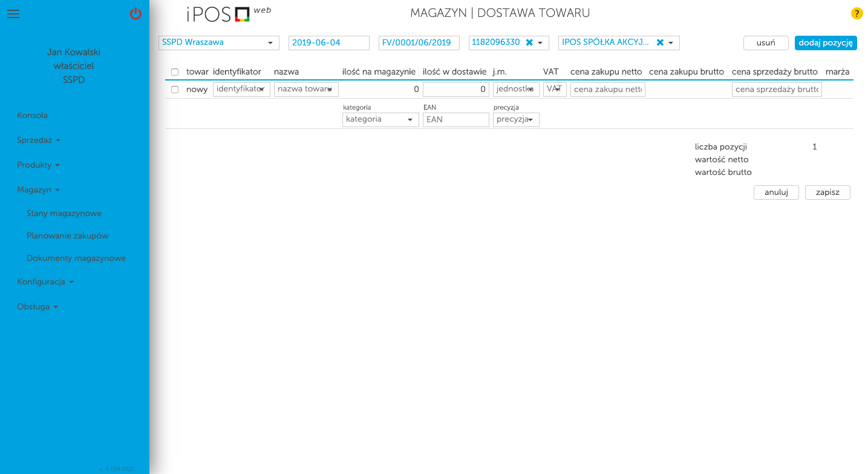
Task: Go to Planowanie zakupów
Action: (67, 235)
